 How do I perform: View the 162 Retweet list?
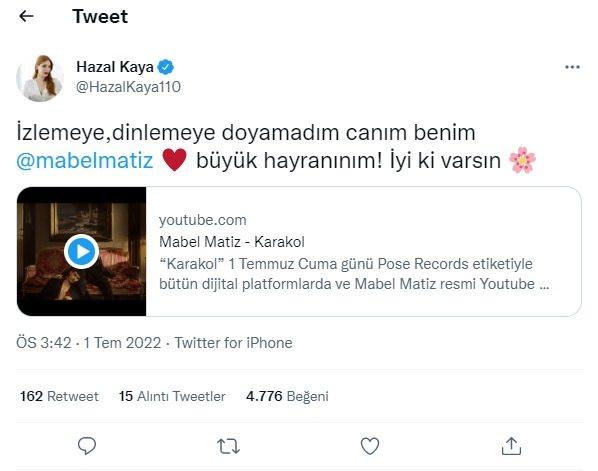59,396
